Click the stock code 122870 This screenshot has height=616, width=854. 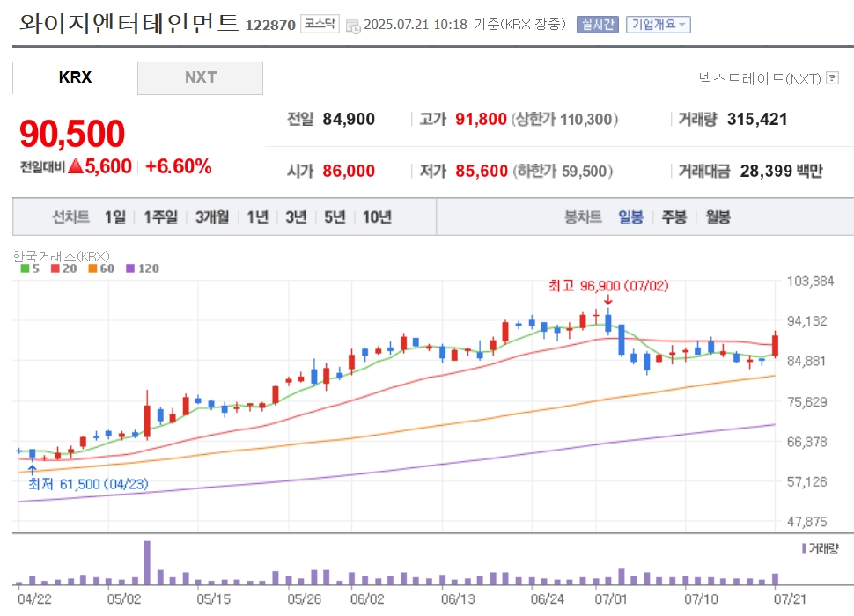[270, 25]
